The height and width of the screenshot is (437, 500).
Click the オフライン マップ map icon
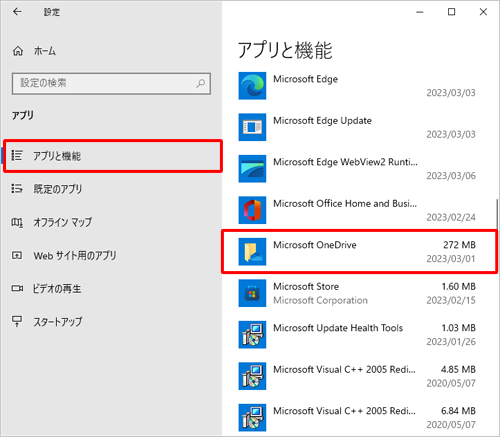click(x=17, y=222)
